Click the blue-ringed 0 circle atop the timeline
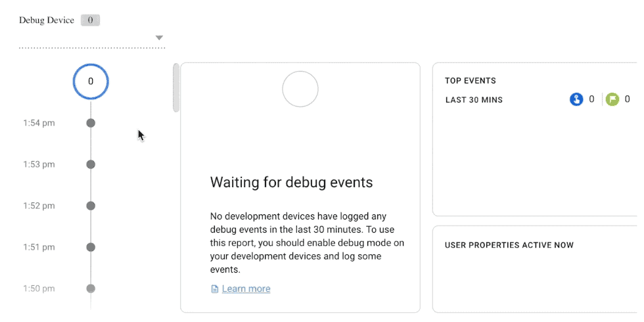This screenshot has width=644, height=322. point(91,82)
